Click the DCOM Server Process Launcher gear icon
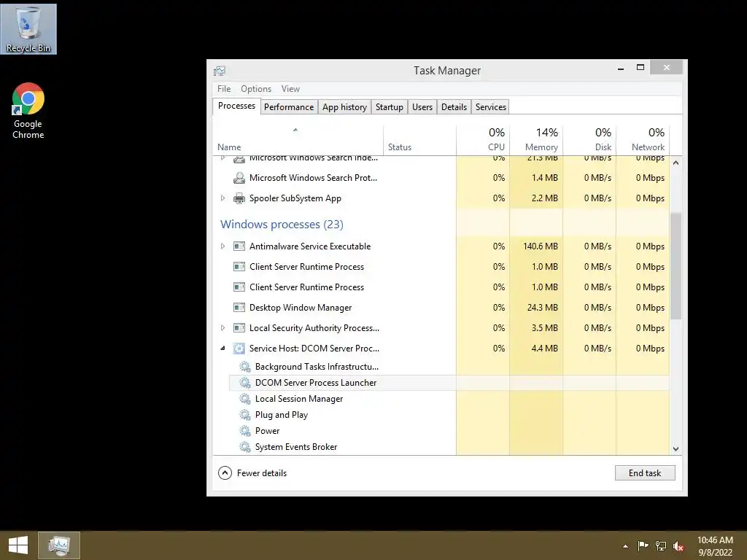Screen dimensions: 747x560 (x=245, y=383)
